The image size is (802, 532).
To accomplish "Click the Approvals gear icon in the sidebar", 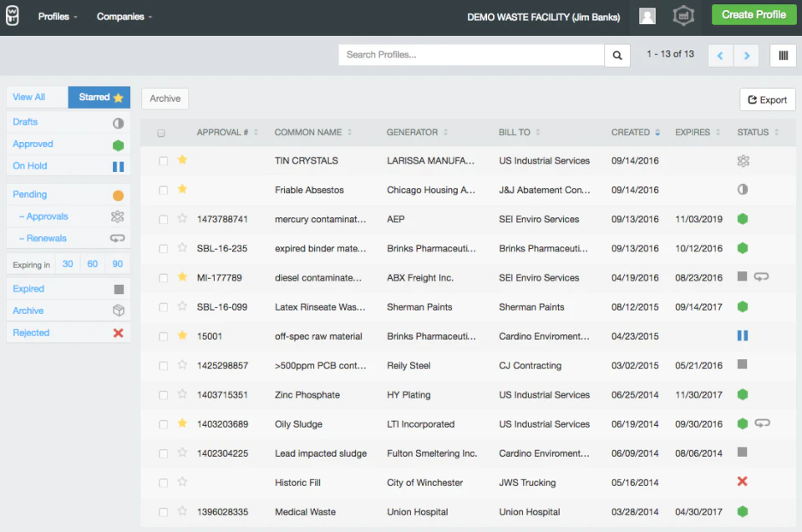I will pos(118,216).
